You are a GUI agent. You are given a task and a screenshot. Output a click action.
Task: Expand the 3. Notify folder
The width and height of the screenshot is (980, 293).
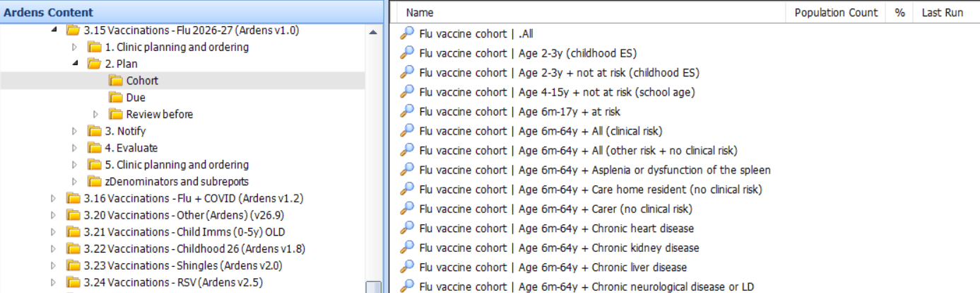pyautogui.click(x=76, y=131)
